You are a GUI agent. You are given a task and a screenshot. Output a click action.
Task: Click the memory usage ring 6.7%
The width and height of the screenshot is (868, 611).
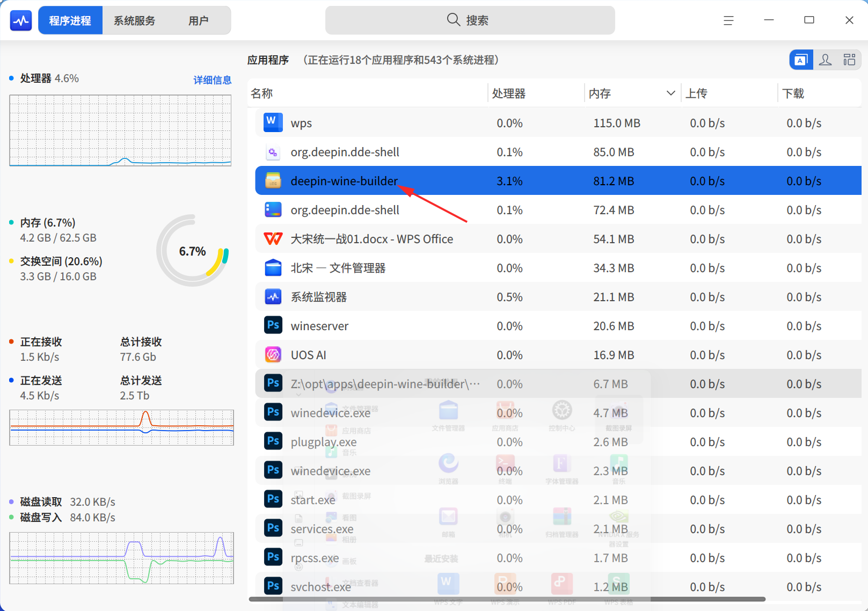193,251
